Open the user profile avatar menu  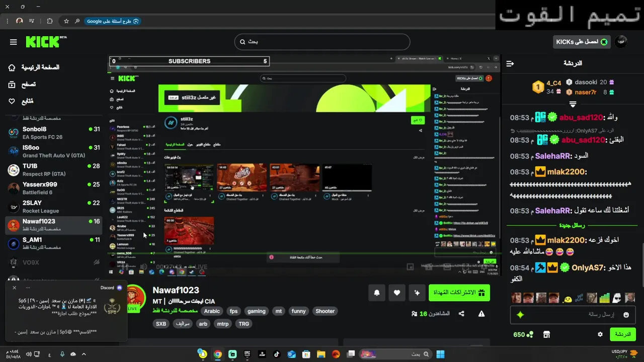(622, 42)
